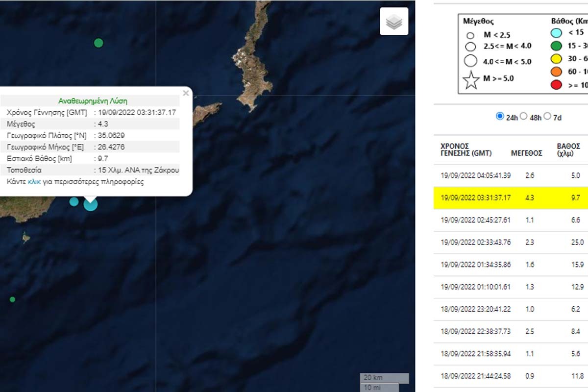The height and width of the screenshot is (392, 588).
Task: Sort by ΜΕΓΕΘΟΣ column header
Action: (526, 153)
